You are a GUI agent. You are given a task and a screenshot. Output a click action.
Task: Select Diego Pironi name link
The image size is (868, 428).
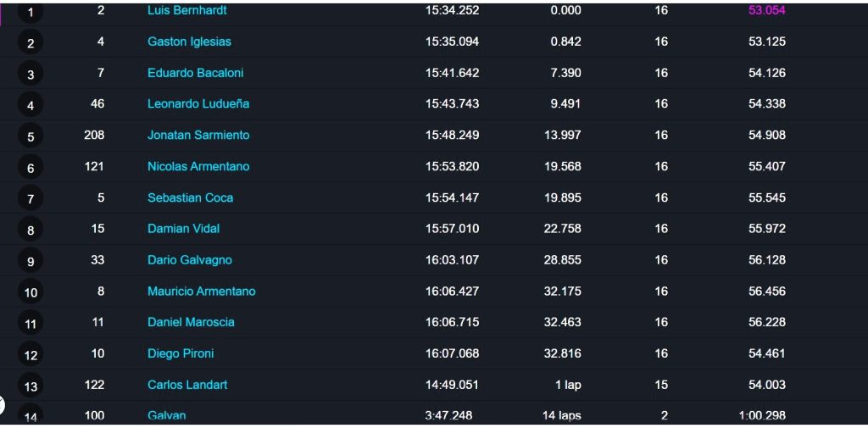point(181,353)
